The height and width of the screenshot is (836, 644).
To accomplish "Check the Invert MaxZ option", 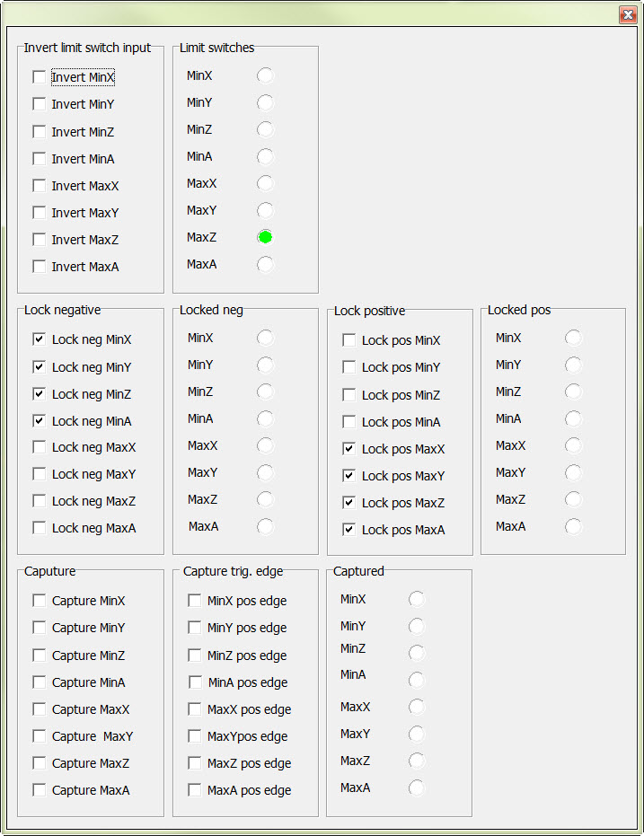I will point(40,239).
